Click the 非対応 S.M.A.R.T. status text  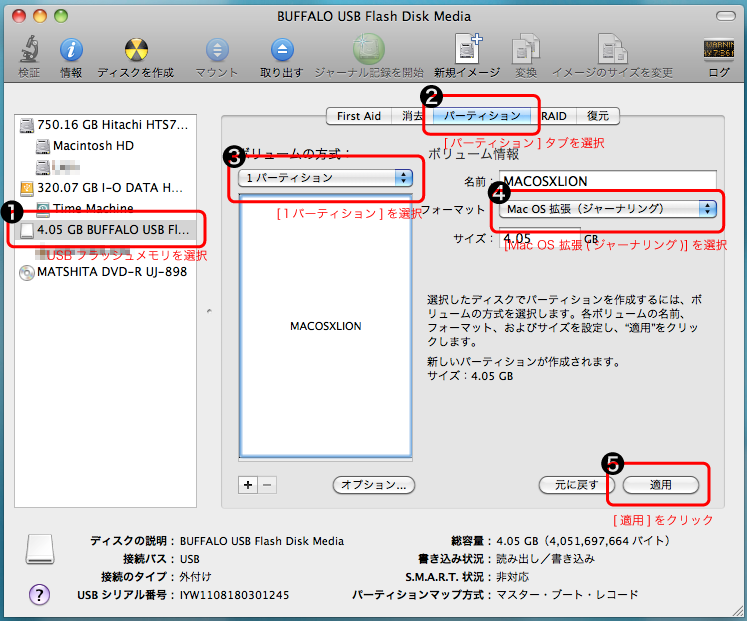pos(513,577)
